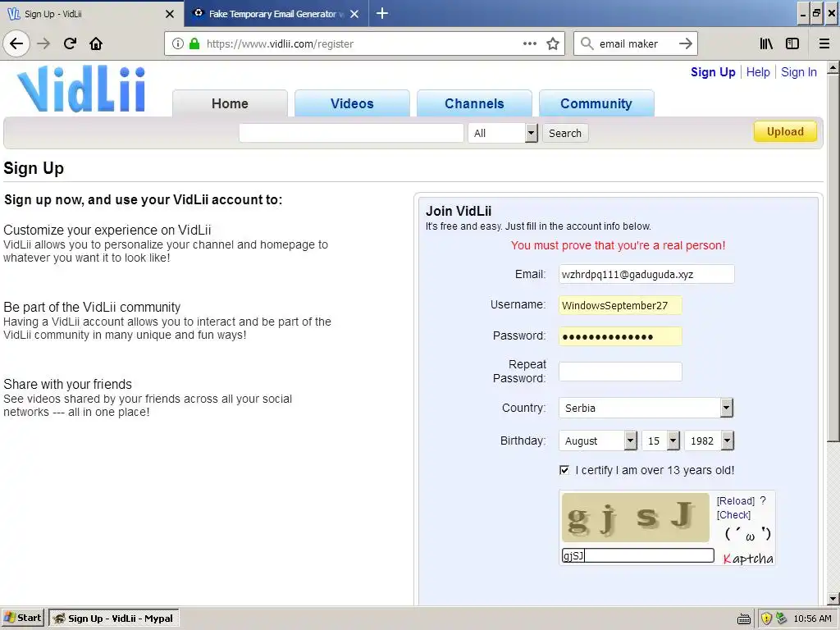
Task: Click the security shield tray icon
Action: click(766, 619)
